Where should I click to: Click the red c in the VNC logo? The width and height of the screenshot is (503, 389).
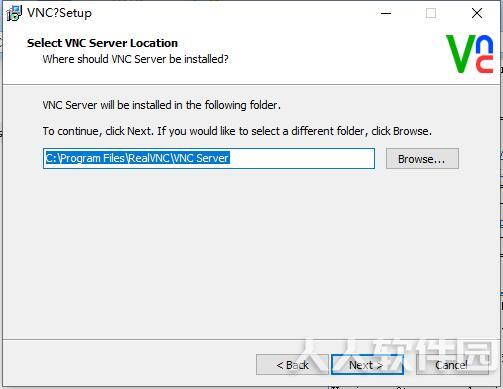[484, 64]
